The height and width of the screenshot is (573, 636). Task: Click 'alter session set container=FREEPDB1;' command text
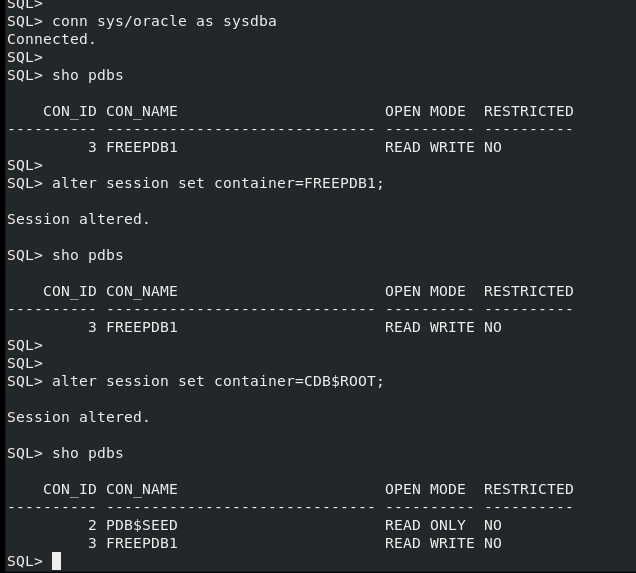tap(218, 183)
